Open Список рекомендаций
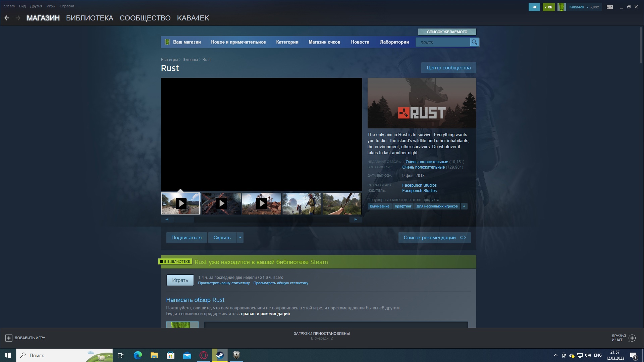 434,238
